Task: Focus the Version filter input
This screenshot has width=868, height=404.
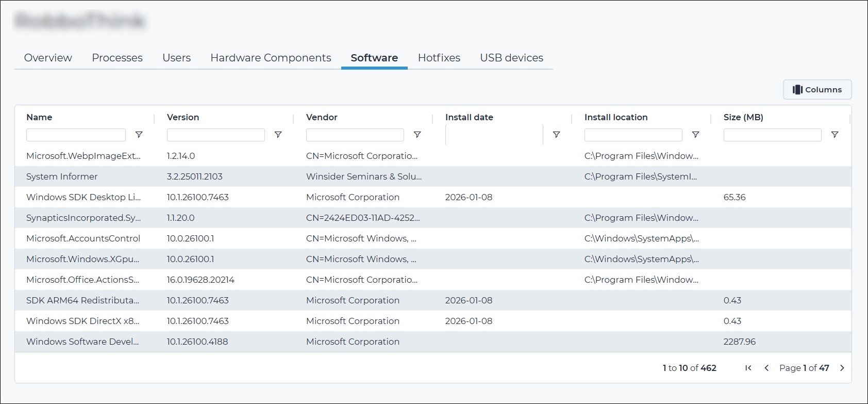Action: (216, 135)
